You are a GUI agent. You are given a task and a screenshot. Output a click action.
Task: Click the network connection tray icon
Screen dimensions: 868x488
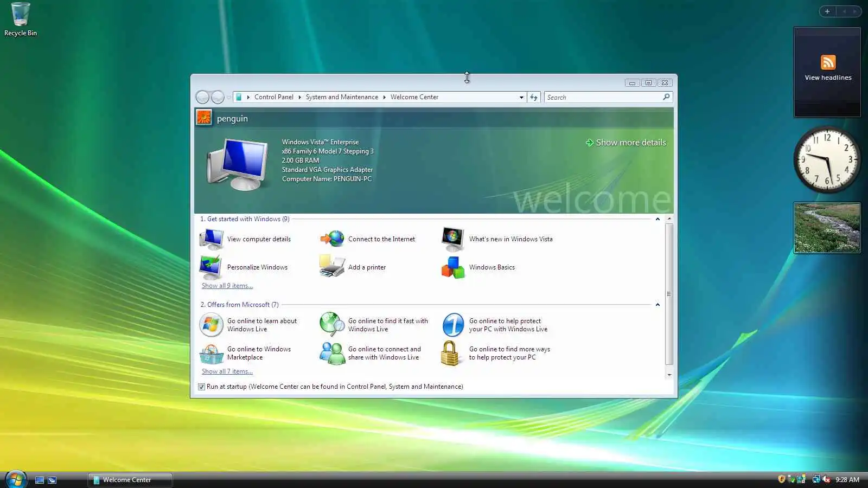(816, 479)
